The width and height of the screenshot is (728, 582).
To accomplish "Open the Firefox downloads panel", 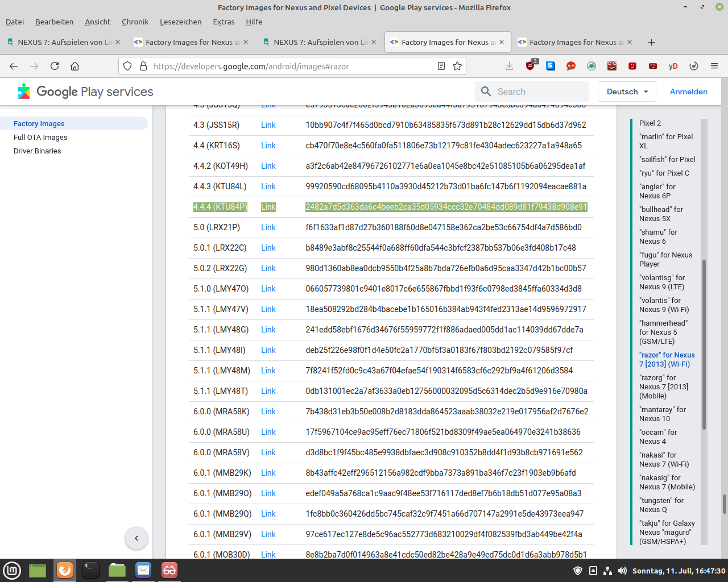I will pos(509,66).
